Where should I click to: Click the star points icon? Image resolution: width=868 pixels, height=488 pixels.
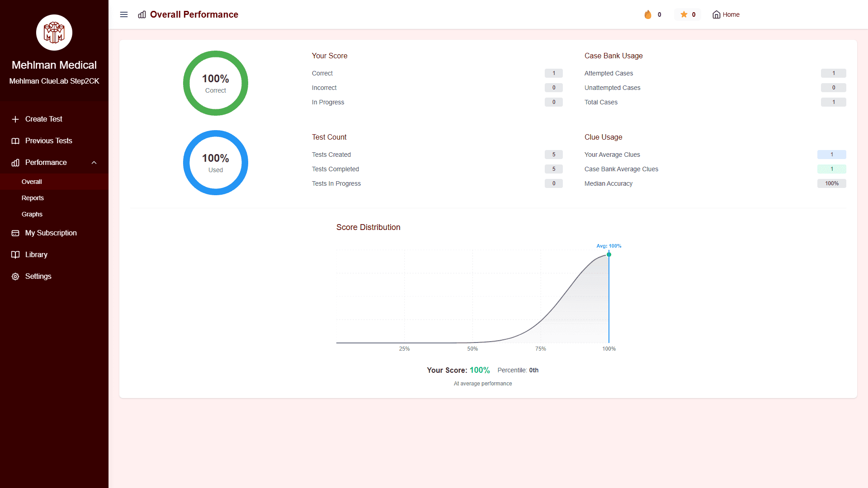[x=684, y=14]
